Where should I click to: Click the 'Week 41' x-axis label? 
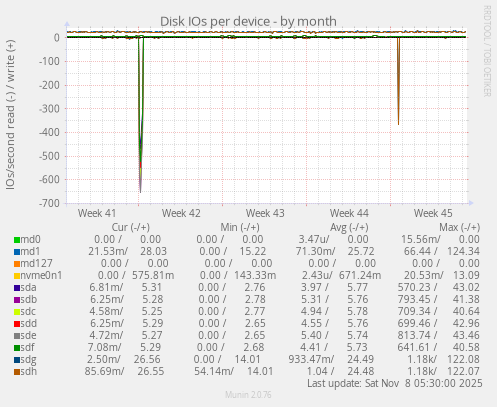97,213
